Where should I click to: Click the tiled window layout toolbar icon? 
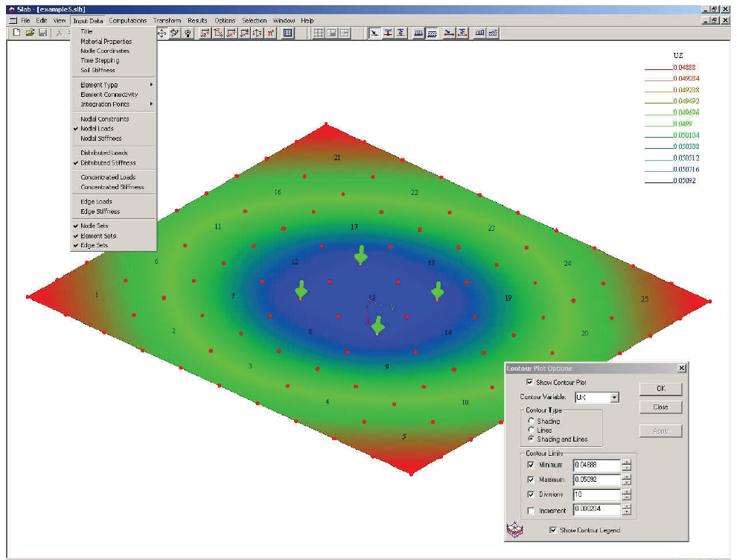(319, 33)
